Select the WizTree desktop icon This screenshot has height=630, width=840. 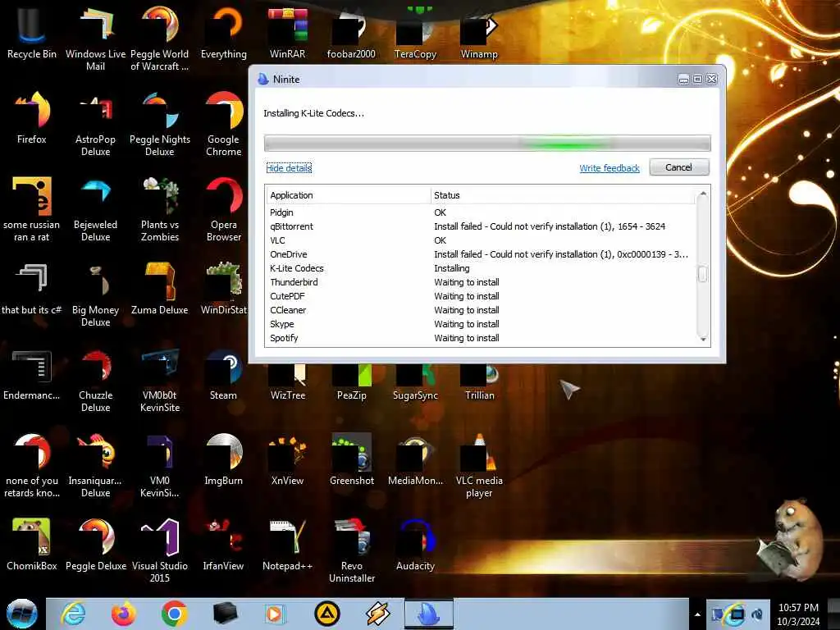pos(288,381)
